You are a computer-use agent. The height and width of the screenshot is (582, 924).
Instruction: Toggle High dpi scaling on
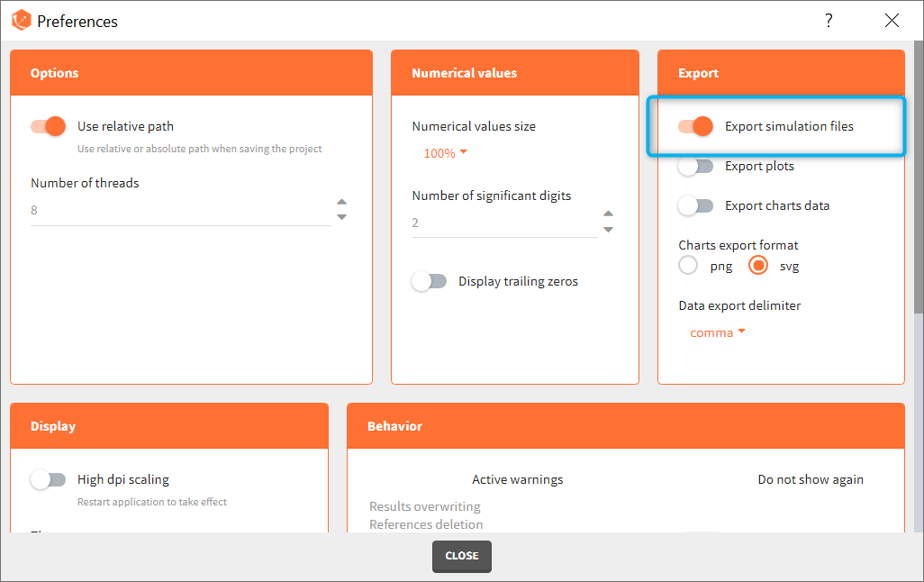49,479
